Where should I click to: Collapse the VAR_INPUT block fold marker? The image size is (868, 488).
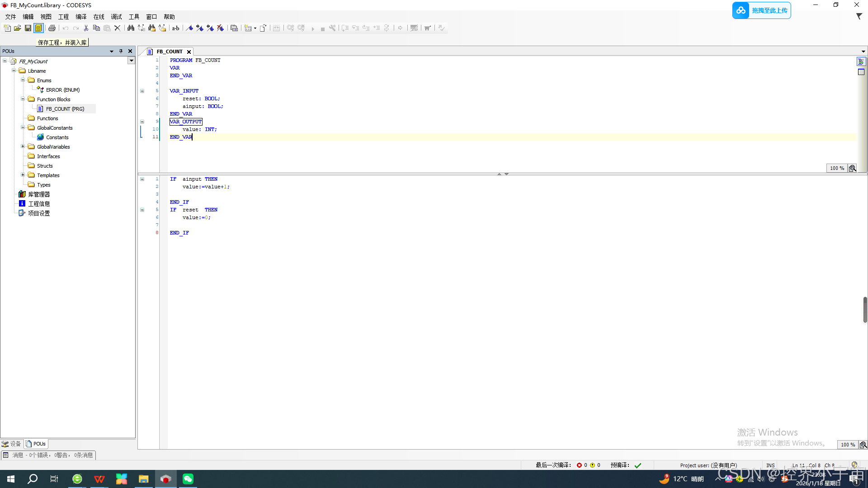click(x=142, y=91)
